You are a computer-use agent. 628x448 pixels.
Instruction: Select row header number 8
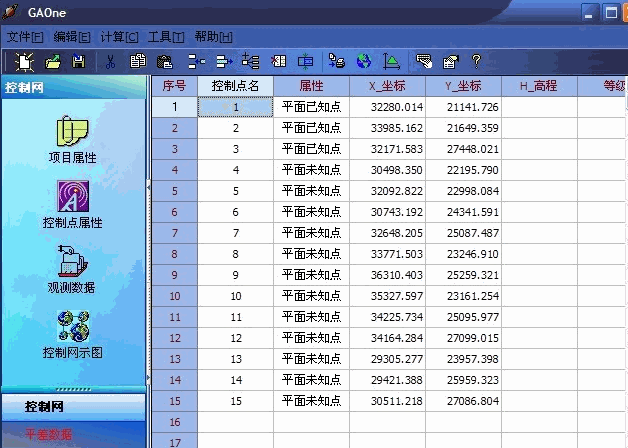pyautogui.click(x=174, y=253)
